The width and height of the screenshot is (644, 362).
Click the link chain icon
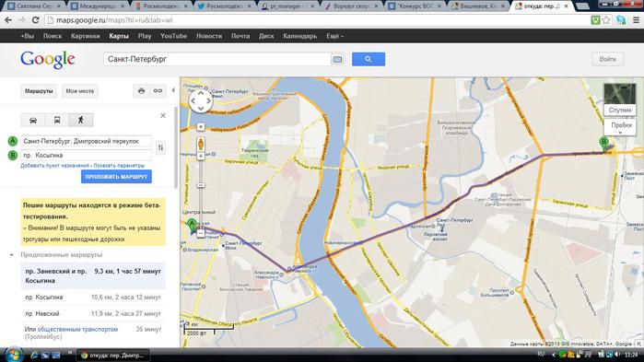coord(158,90)
